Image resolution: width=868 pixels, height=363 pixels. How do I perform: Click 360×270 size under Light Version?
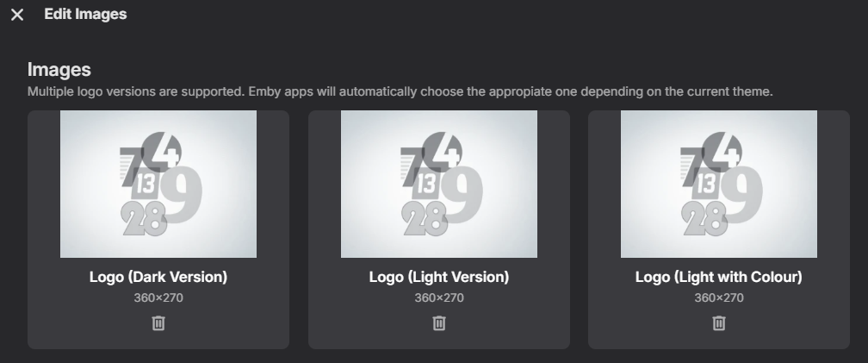click(x=439, y=298)
